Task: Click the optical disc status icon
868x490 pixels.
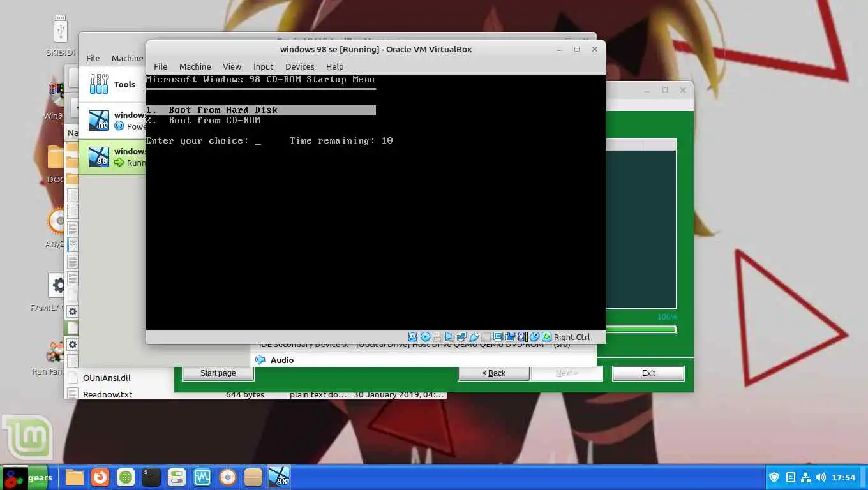Action: point(425,337)
